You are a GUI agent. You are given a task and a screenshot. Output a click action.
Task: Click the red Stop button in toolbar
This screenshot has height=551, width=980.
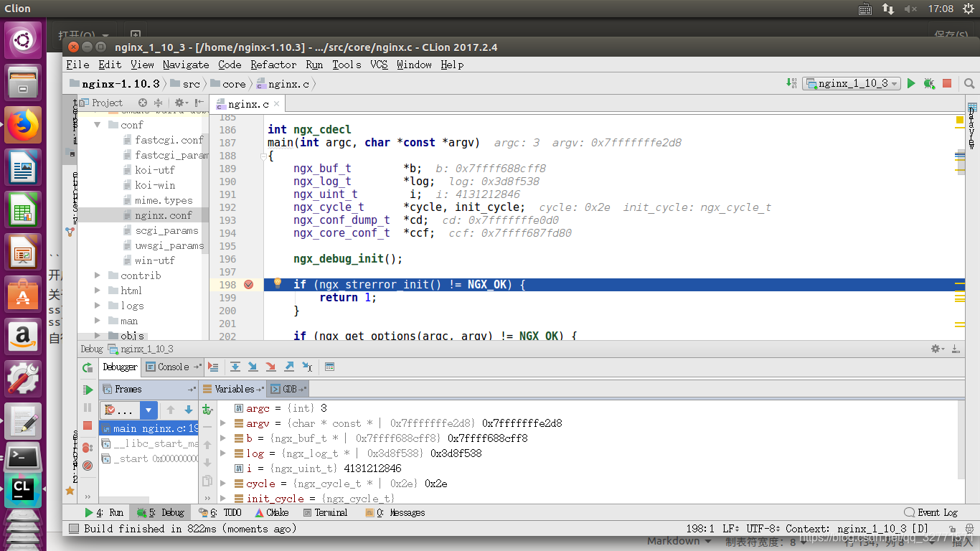pos(947,83)
